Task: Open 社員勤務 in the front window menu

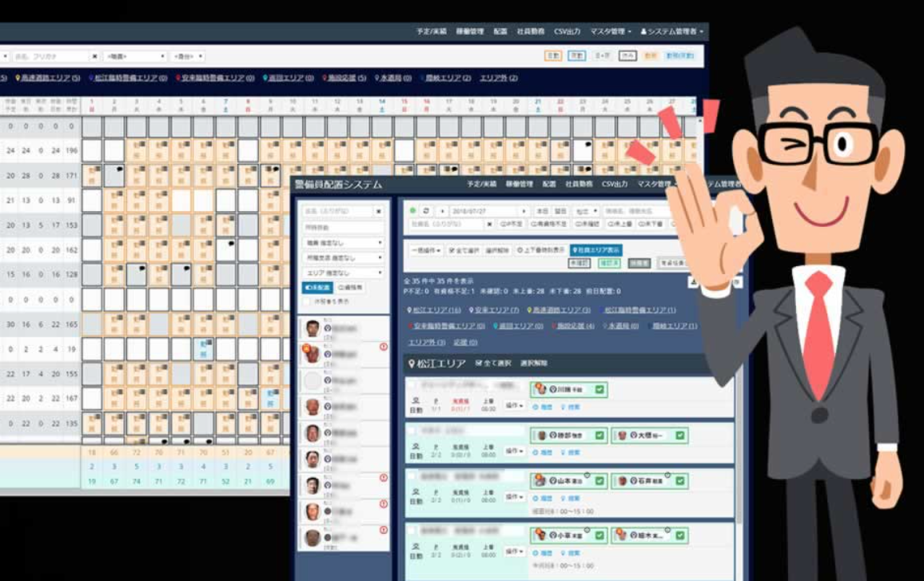Action: [578, 185]
